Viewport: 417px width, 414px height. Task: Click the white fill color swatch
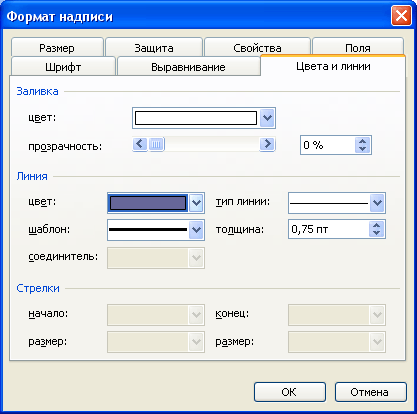(196, 118)
